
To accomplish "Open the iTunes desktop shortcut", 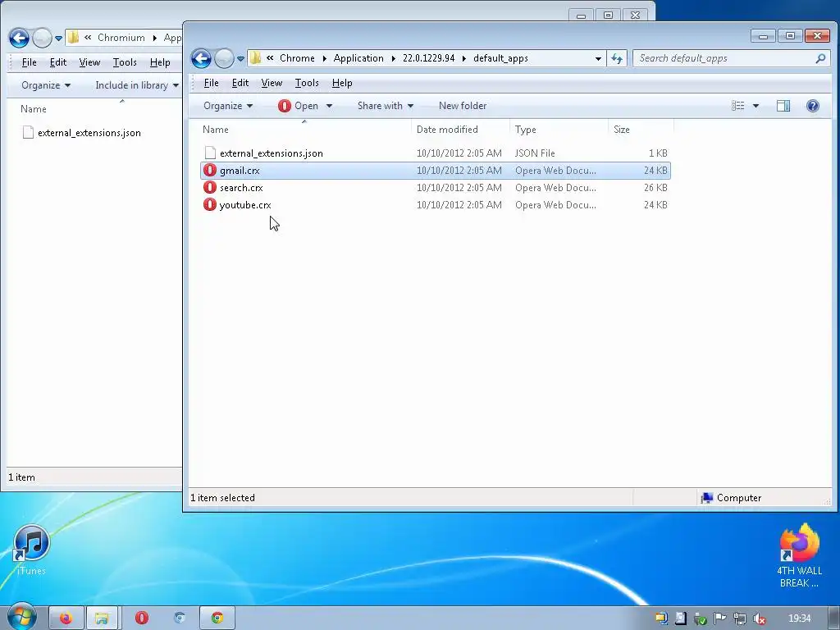I will [32, 550].
